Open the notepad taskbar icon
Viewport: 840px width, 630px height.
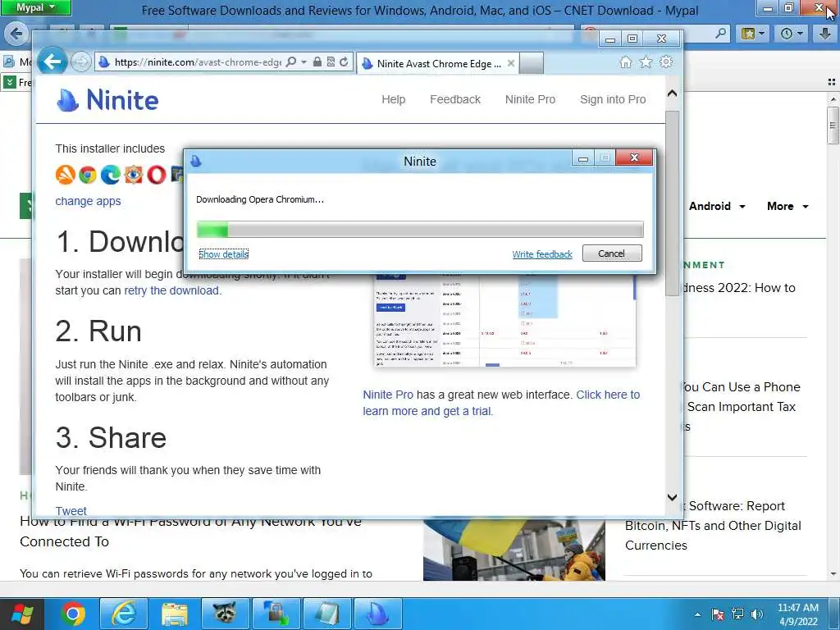pyautogui.click(x=327, y=614)
